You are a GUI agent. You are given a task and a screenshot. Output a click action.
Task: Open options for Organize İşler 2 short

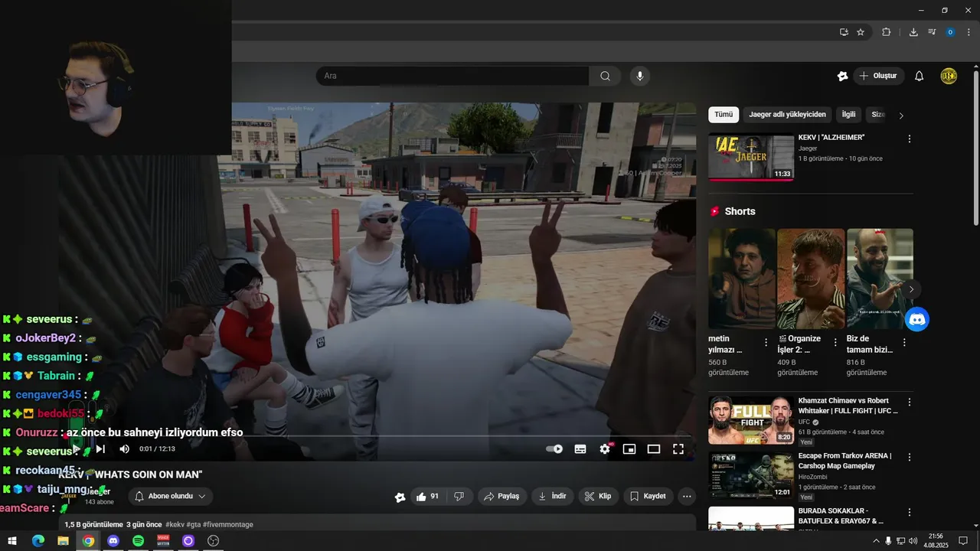(x=835, y=343)
